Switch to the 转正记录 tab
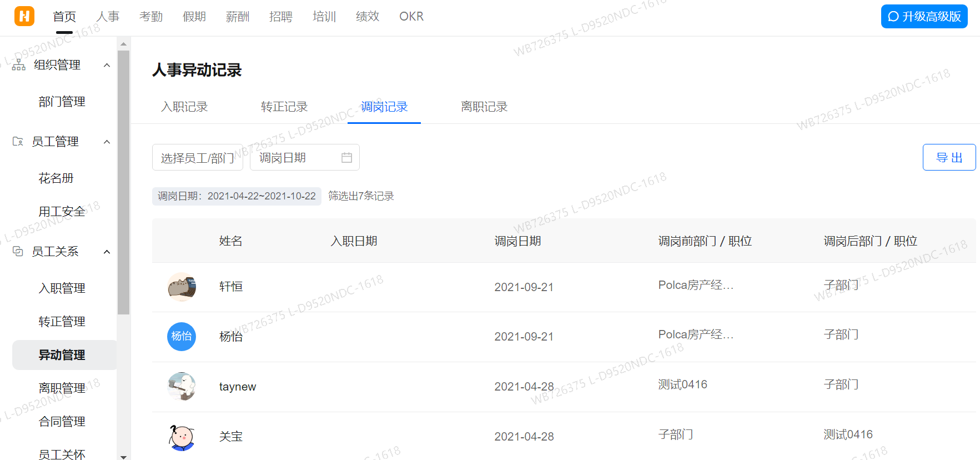The width and height of the screenshot is (980, 460). coord(284,107)
